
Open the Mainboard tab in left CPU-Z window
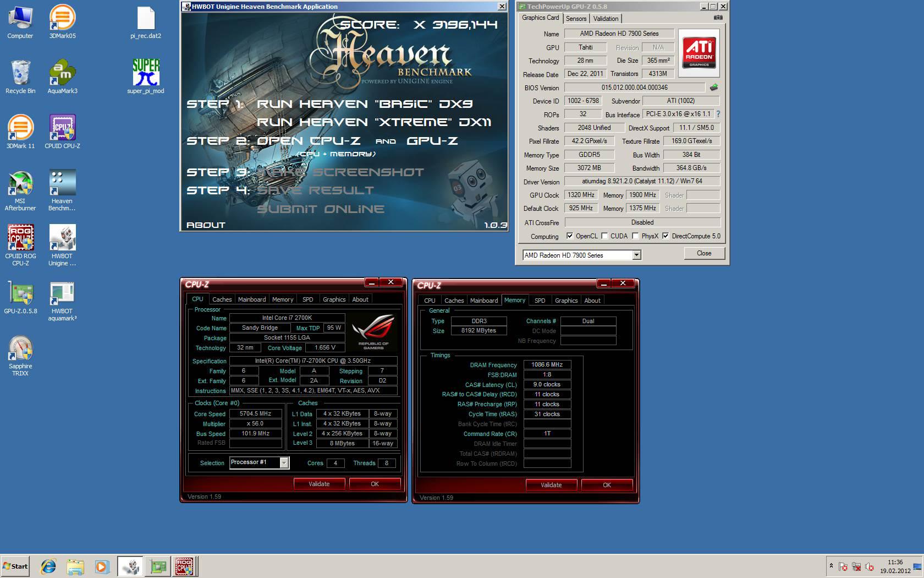point(252,299)
